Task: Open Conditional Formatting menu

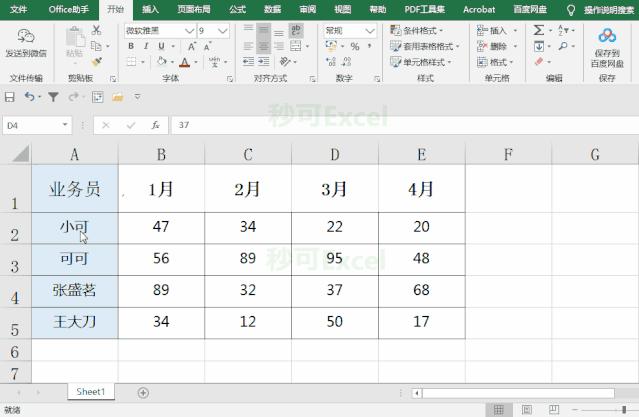Action: point(416,31)
